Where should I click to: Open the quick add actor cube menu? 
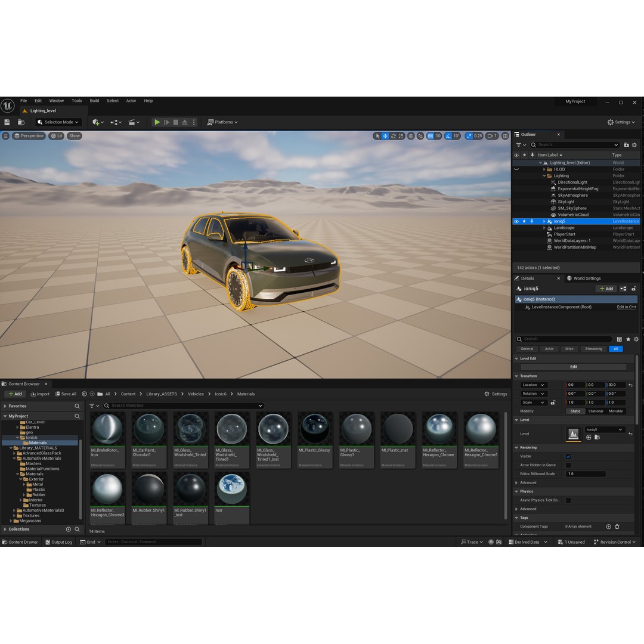coord(98,122)
